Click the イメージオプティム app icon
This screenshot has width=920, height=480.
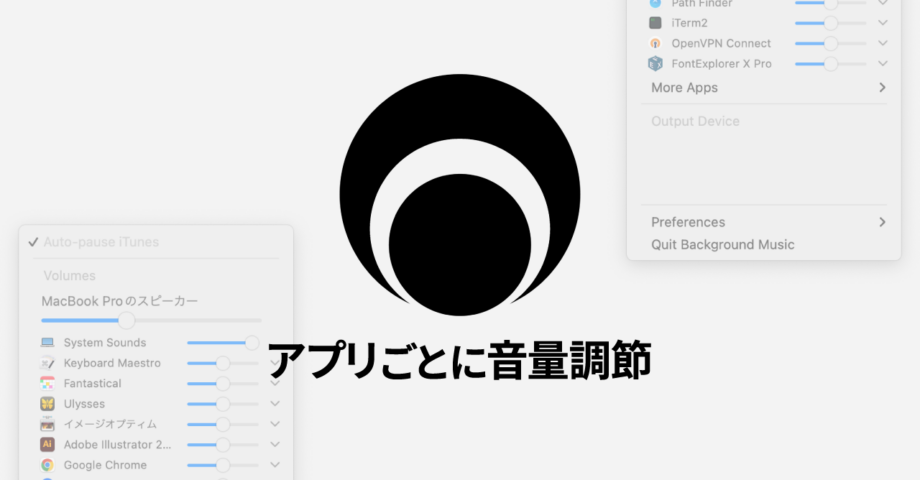[48, 424]
